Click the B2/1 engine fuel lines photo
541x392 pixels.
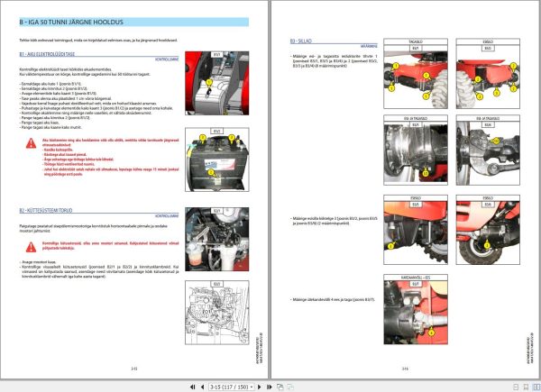217,240
